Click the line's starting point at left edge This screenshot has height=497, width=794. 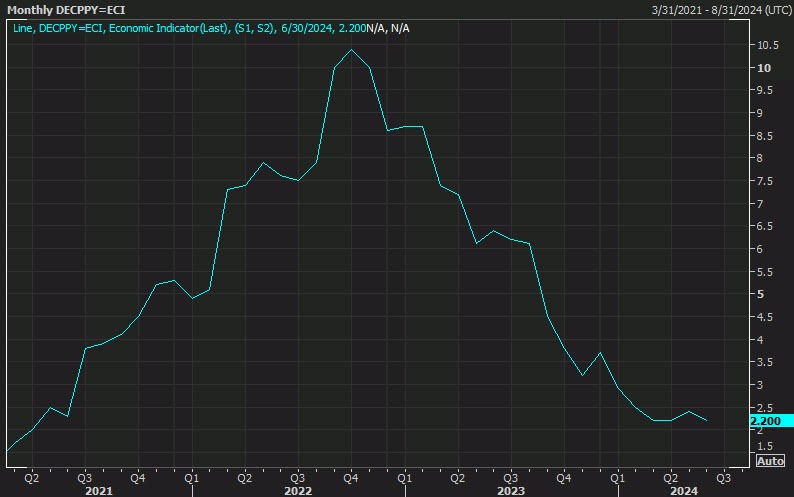[x=7, y=451]
